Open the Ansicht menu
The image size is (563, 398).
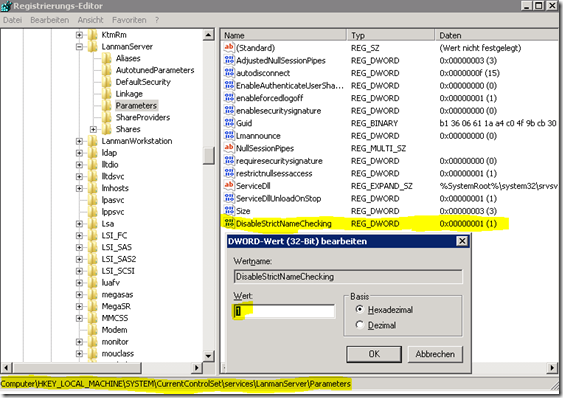[x=90, y=20]
